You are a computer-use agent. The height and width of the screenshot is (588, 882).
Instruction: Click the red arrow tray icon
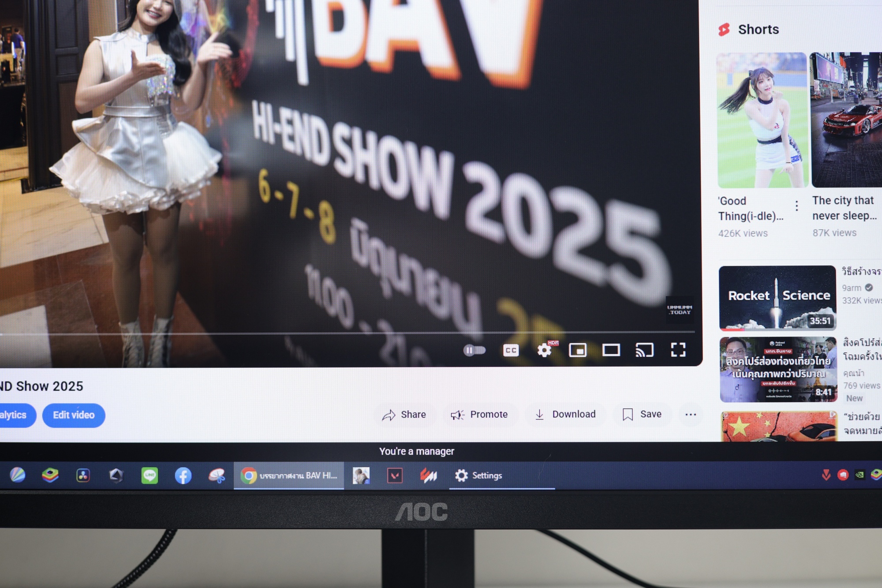826,475
